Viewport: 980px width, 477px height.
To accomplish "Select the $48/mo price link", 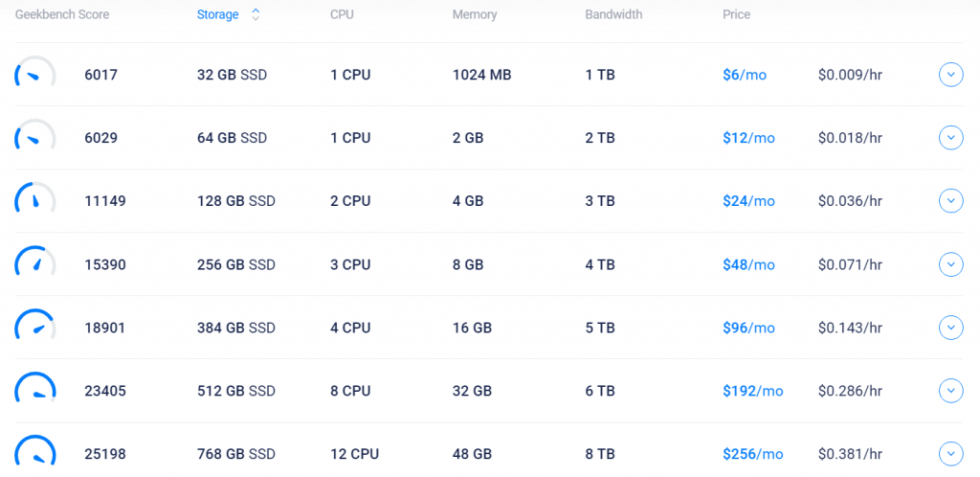I will click(x=748, y=264).
